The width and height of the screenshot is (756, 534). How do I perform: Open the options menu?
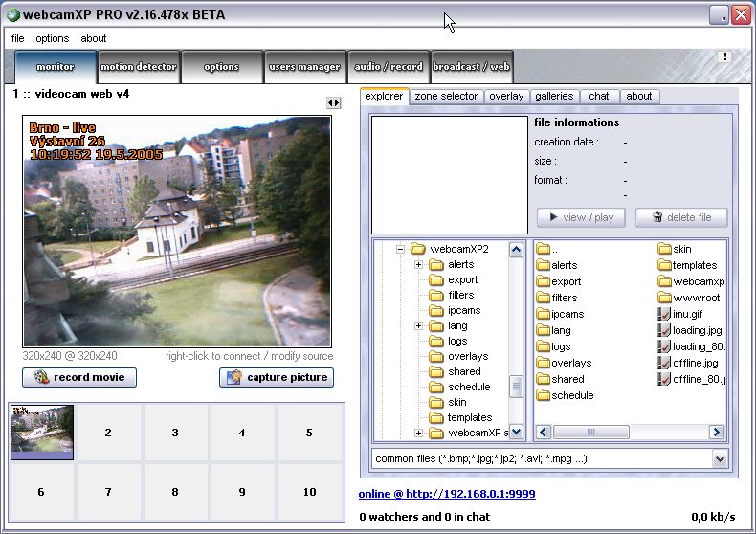tap(52, 38)
